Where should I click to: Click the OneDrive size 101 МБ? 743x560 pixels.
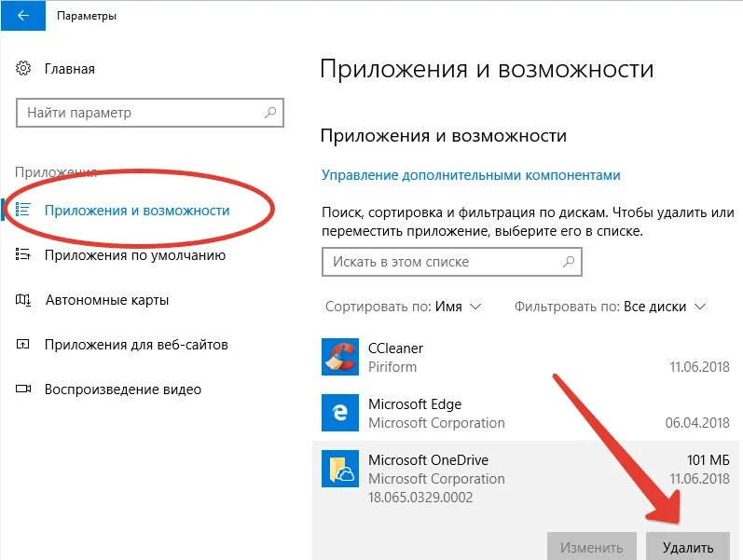tap(708, 459)
